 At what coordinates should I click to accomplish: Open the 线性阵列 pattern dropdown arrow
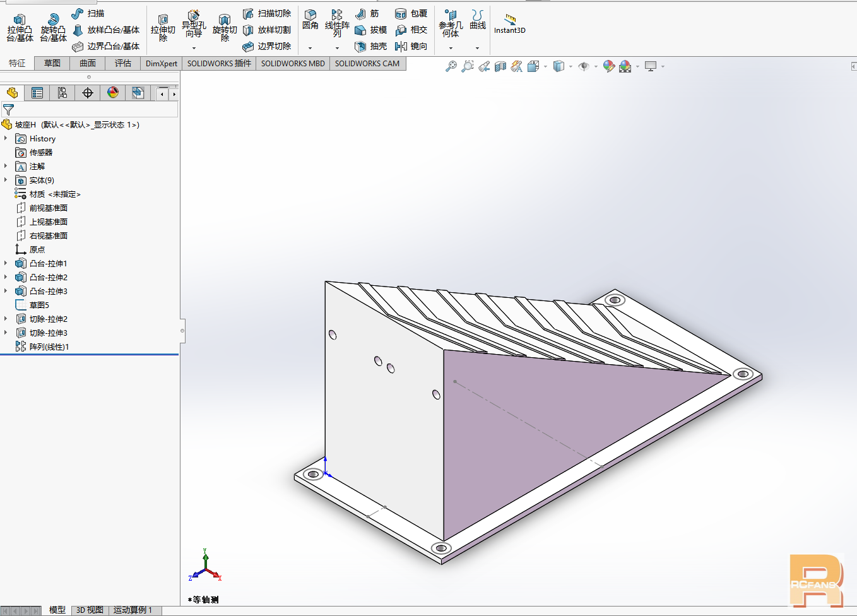pos(337,48)
